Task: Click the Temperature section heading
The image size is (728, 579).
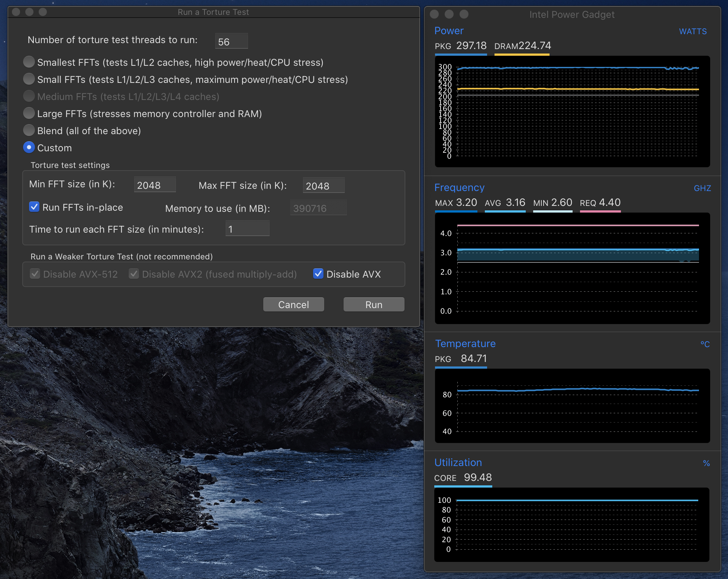Action: tap(465, 344)
